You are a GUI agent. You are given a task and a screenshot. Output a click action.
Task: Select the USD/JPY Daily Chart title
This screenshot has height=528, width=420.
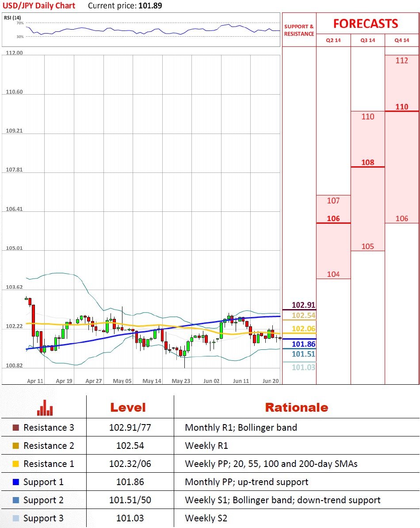39,6
